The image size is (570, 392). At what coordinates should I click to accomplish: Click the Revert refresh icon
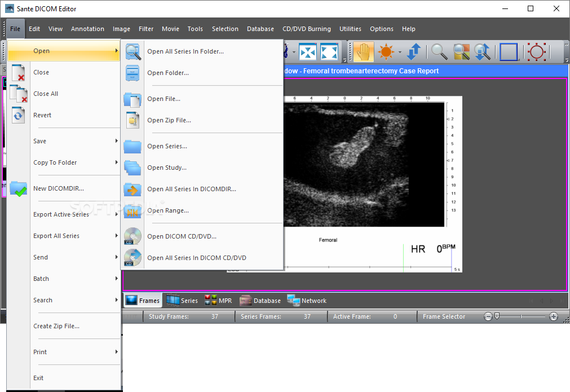click(18, 115)
